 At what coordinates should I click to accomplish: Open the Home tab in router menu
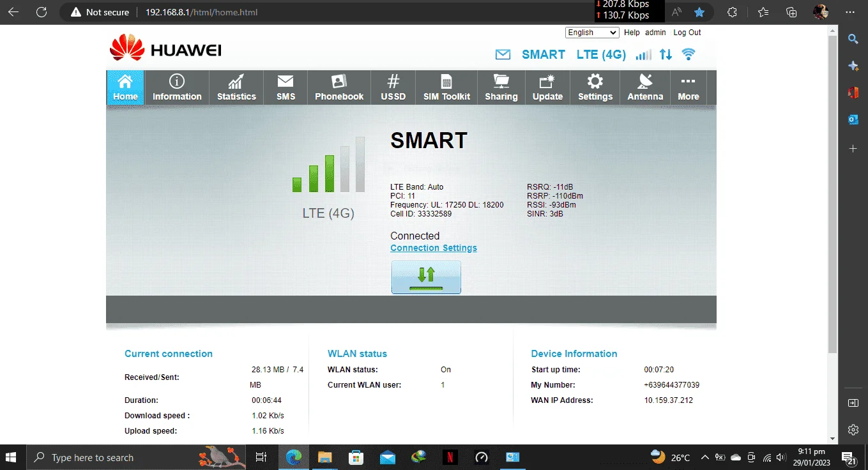click(x=125, y=87)
